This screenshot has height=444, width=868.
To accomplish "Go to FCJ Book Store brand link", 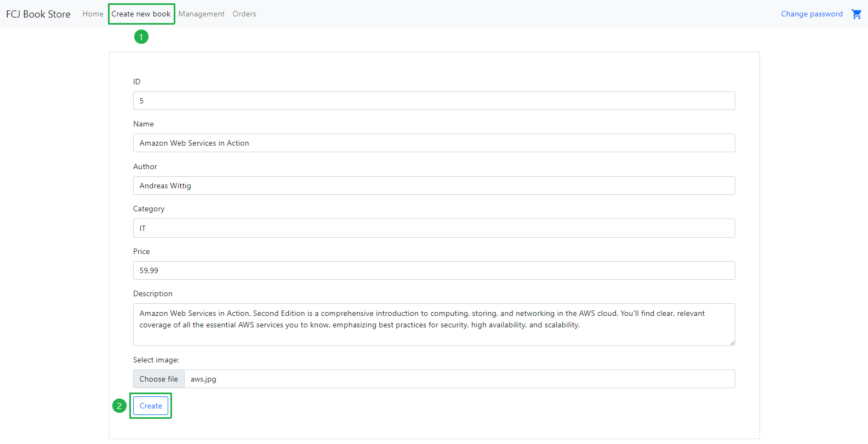I will click(38, 14).
